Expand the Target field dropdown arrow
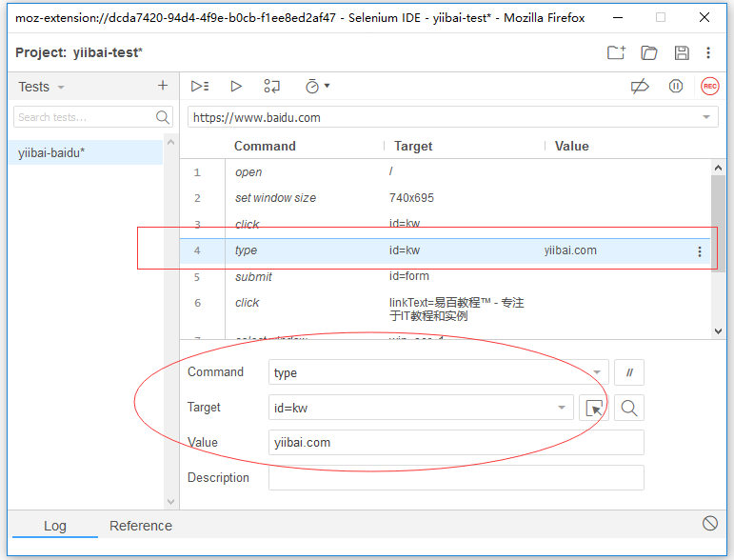 562,408
